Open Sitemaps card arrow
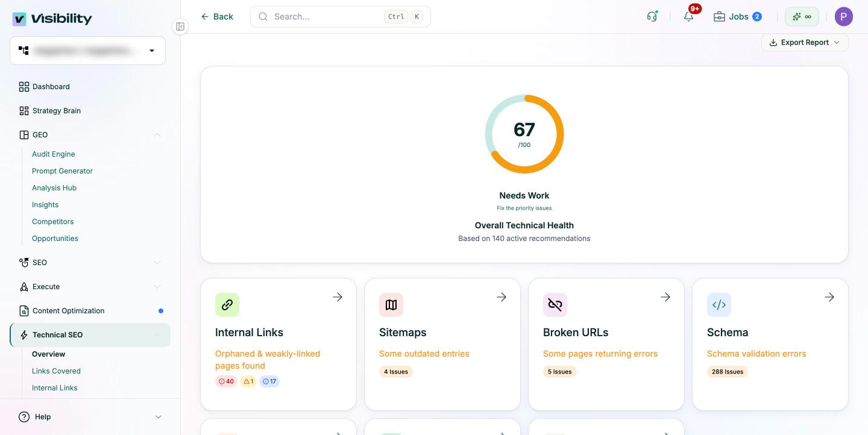Viewport: 868px width, 435px height. [502, 297]
